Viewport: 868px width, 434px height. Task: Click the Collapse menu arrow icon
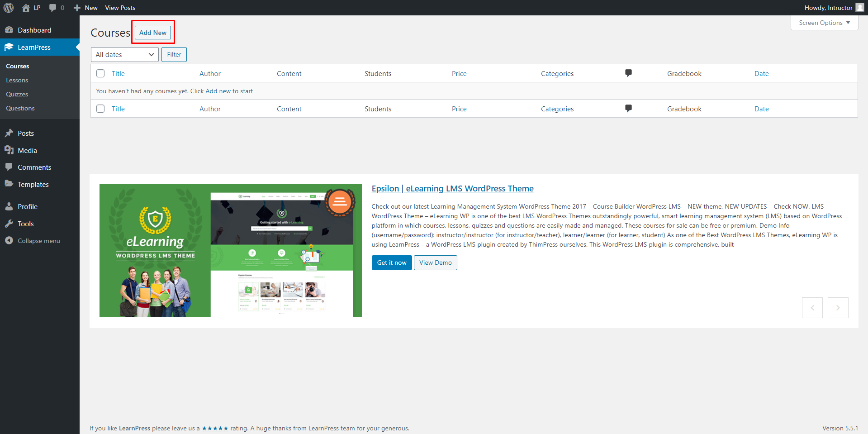tap(9, 240)
